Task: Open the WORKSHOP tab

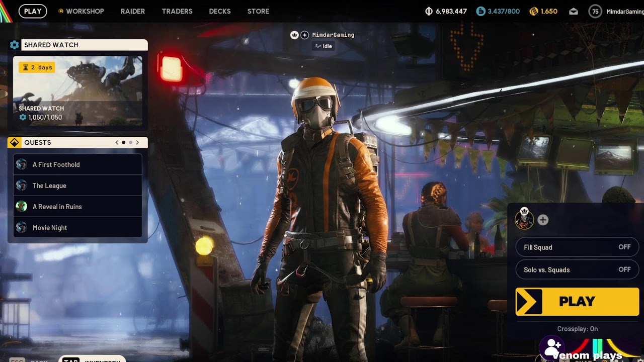Action: (x=85, y=11)
